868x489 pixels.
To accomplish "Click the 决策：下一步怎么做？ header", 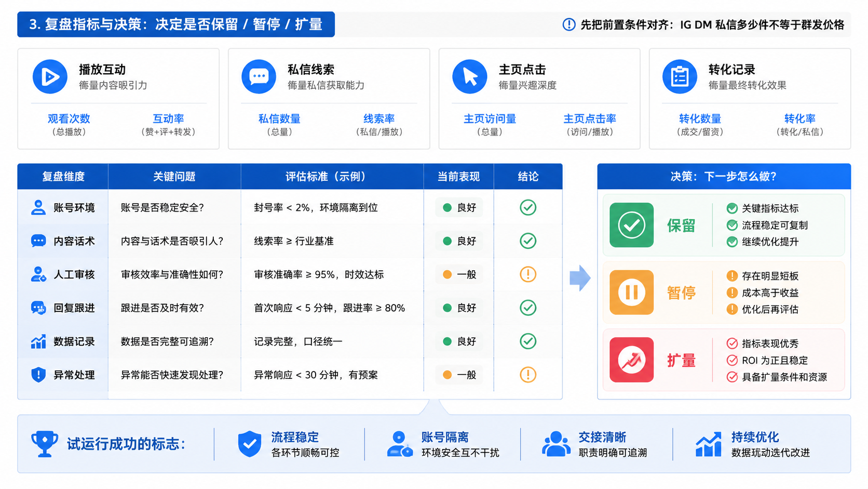I will click(x=724, y=177).
